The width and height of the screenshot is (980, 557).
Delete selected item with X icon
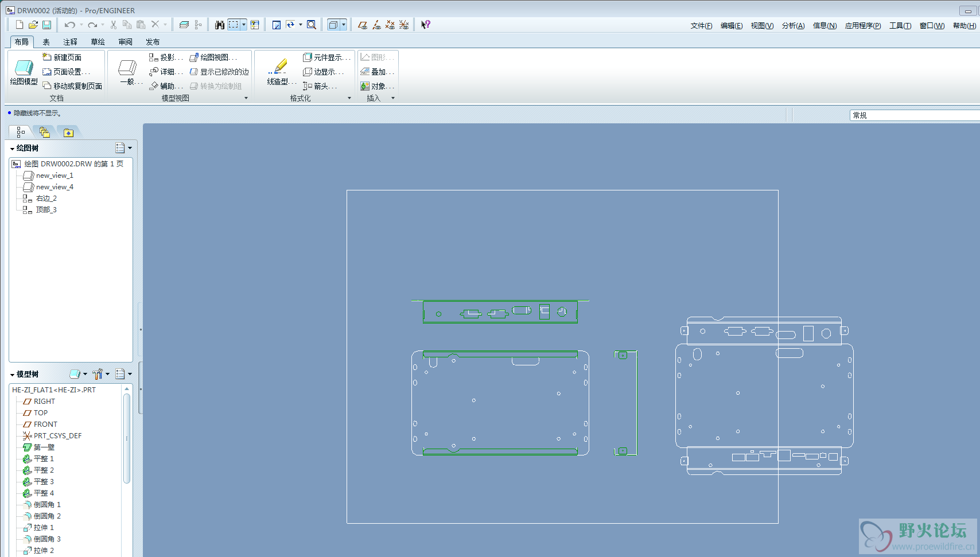pos(155,25)
